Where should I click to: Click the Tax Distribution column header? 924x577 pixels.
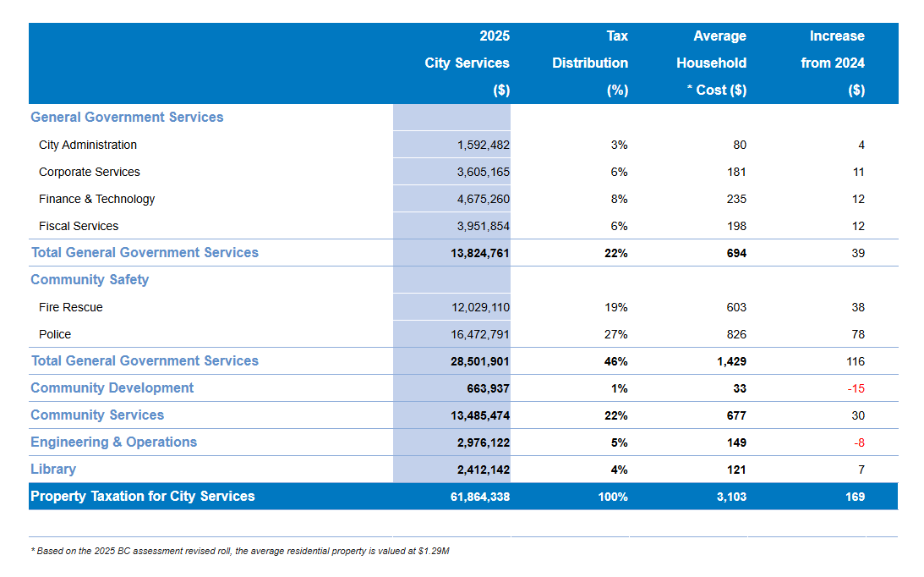click(590, 63)
